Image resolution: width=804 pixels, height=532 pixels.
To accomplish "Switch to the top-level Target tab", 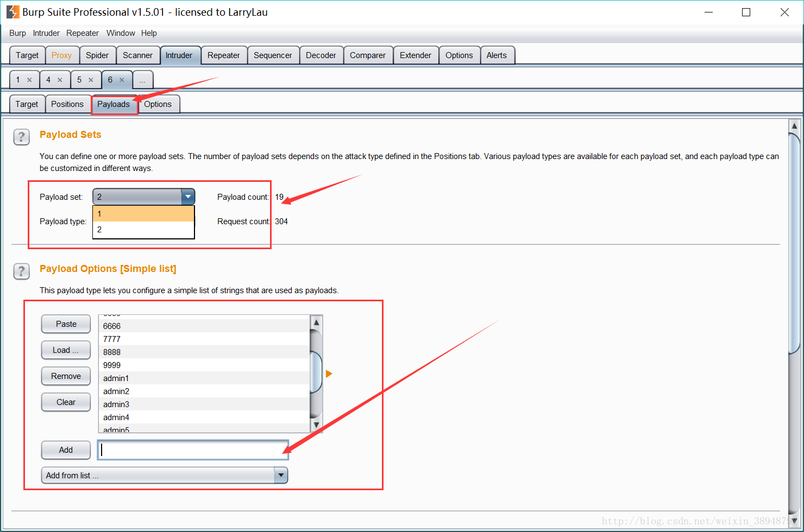I will coord(27,55).
